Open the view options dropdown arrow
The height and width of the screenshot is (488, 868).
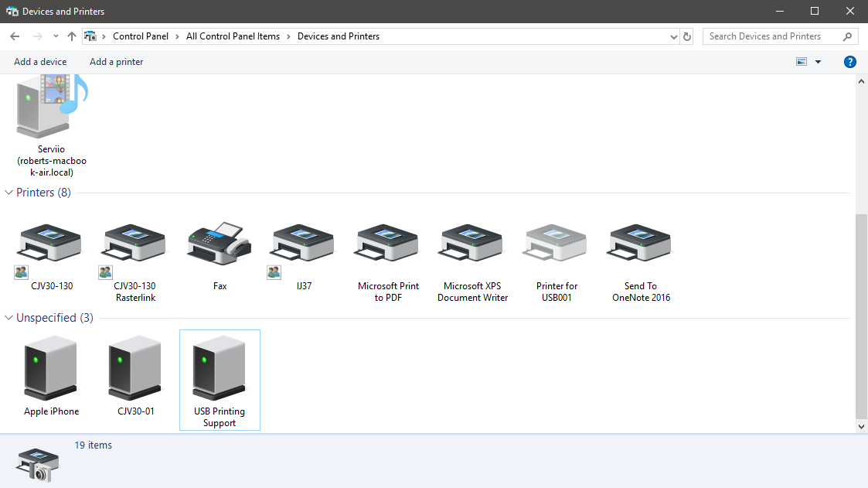tap(818, 62)
